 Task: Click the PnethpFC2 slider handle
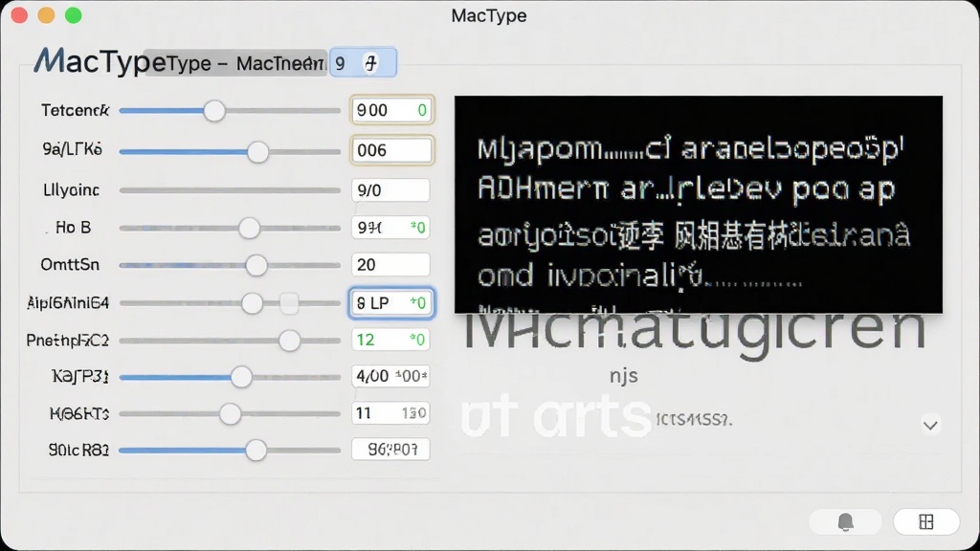point(289,341)
